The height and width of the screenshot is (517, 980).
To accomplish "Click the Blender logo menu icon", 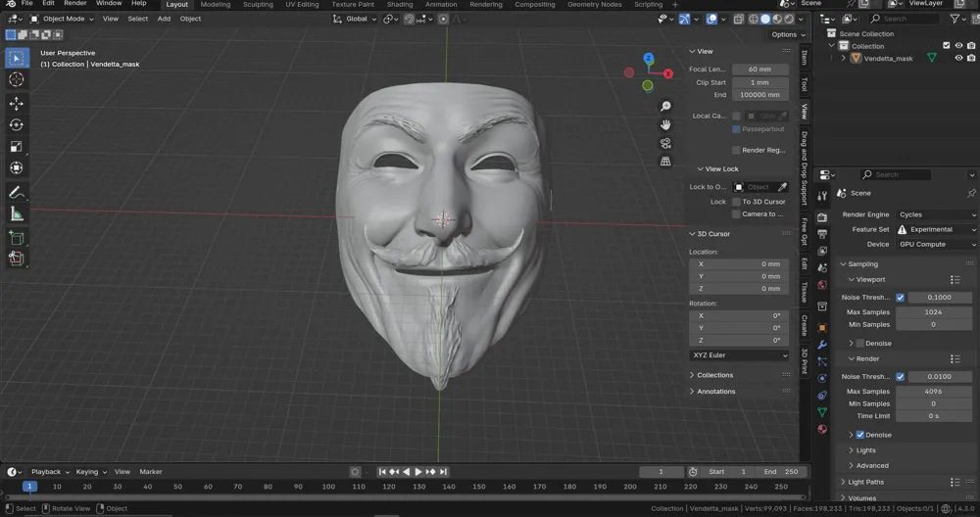I will pos(11,4).
